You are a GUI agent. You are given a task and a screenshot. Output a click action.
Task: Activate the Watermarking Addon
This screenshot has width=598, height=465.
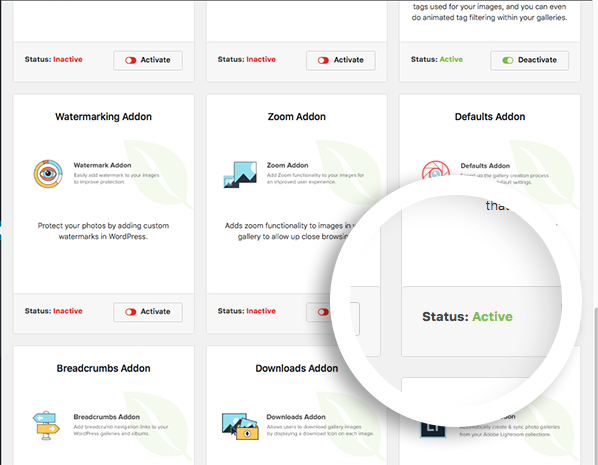tap(148, 312)
